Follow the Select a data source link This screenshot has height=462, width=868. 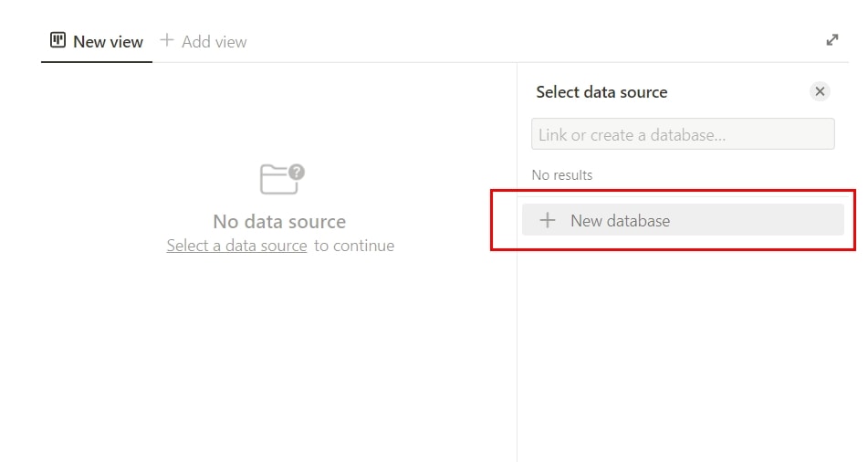coord(237,246)
